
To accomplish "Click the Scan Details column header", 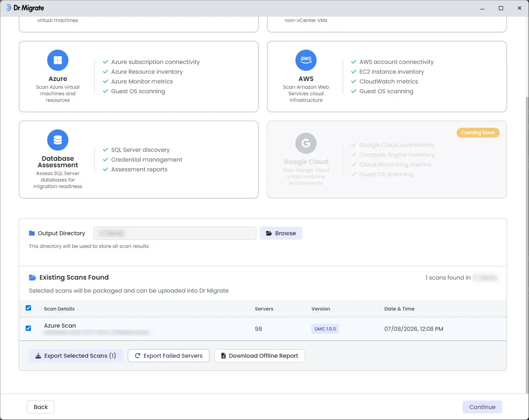I will click(x=59, y=309).
